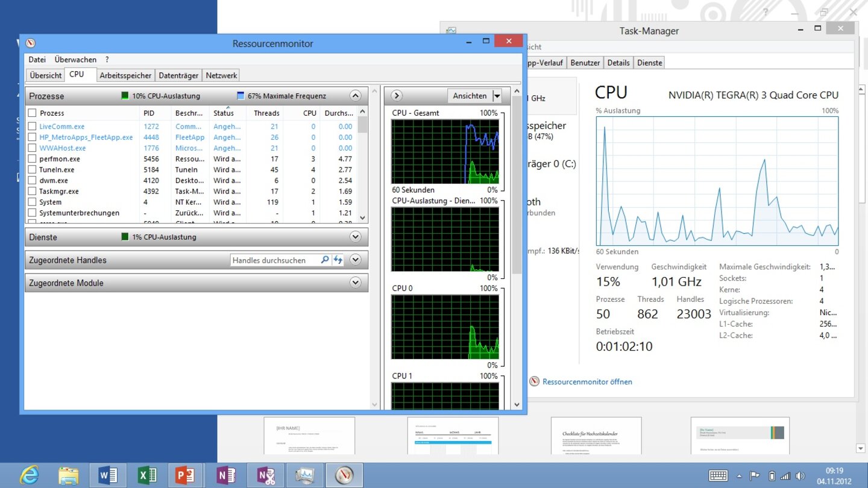This screenshot has width=868, height=488.
Task: Open the ? help menu
Action: pos(107,60)
